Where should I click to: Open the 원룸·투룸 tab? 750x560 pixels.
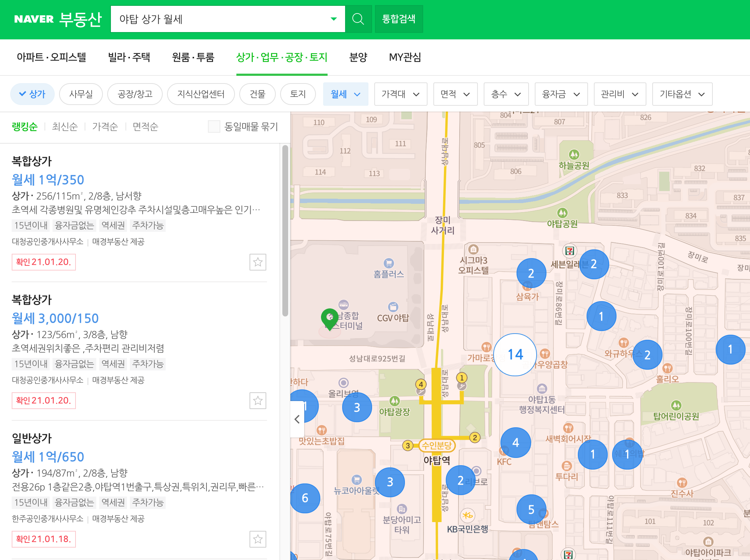tap(193, 57)
